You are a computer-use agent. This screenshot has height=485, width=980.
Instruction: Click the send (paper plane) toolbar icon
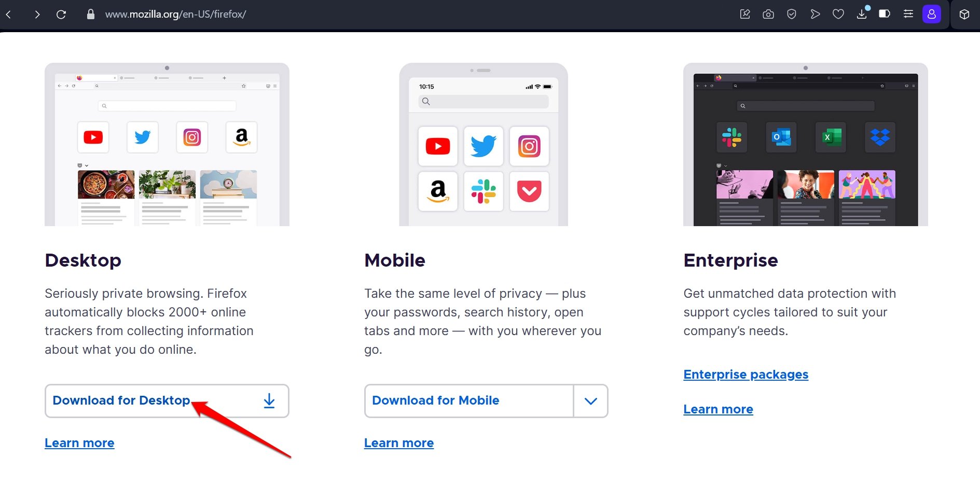[x=815, y=15]
